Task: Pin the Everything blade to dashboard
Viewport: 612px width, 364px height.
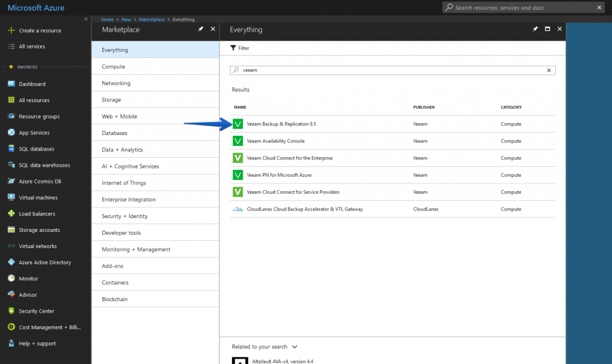Action: 535,29
